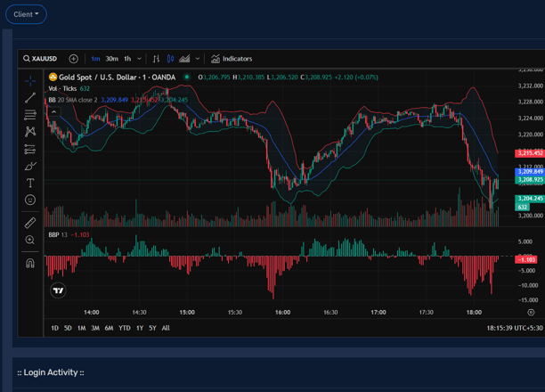Select the 3M date range
The height and width of the screenshot is (392, 545).
[95, 328]
